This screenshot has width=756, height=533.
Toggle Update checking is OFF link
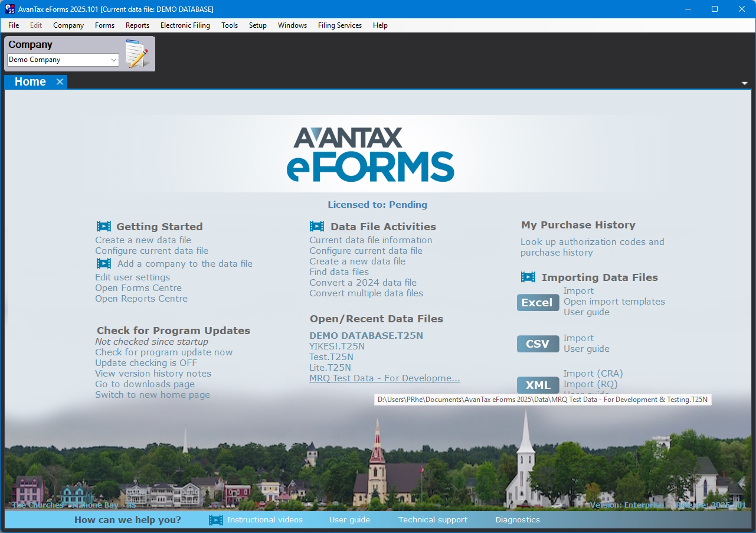coord(146,363)
